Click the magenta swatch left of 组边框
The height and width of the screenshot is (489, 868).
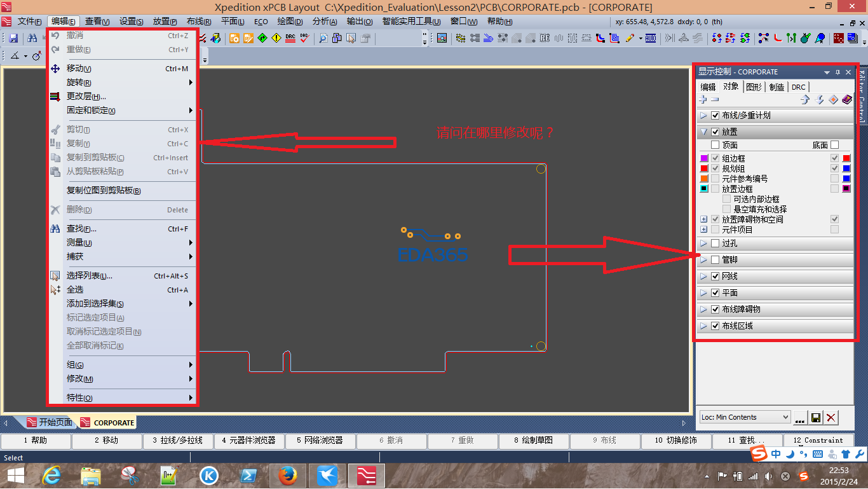click(x=704, y=158)
